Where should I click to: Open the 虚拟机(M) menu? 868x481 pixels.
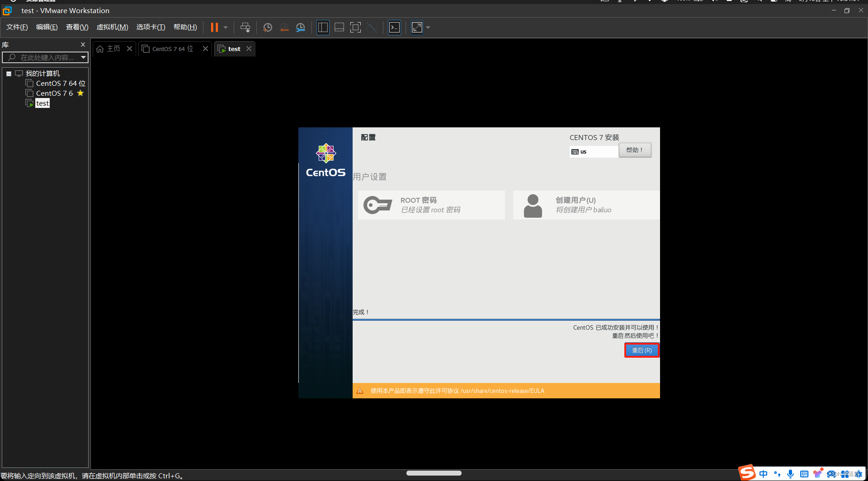tap(112, 27)
